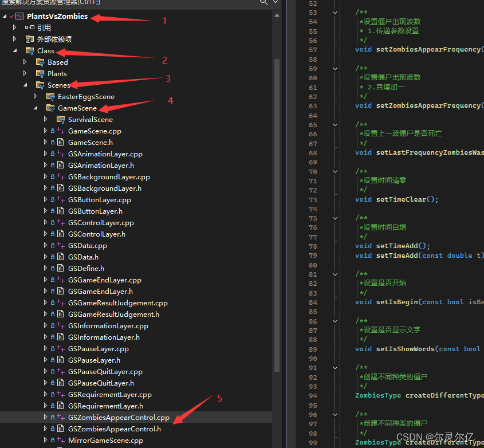Click the cpp icon of GSPauseQuitLayer.cpp

point(61,371)
